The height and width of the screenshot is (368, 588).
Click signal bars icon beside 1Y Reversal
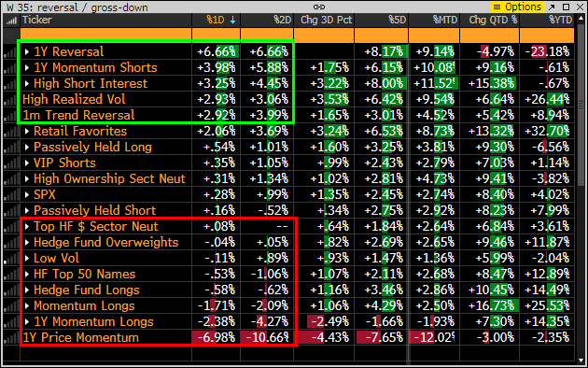tap(11, 51)
